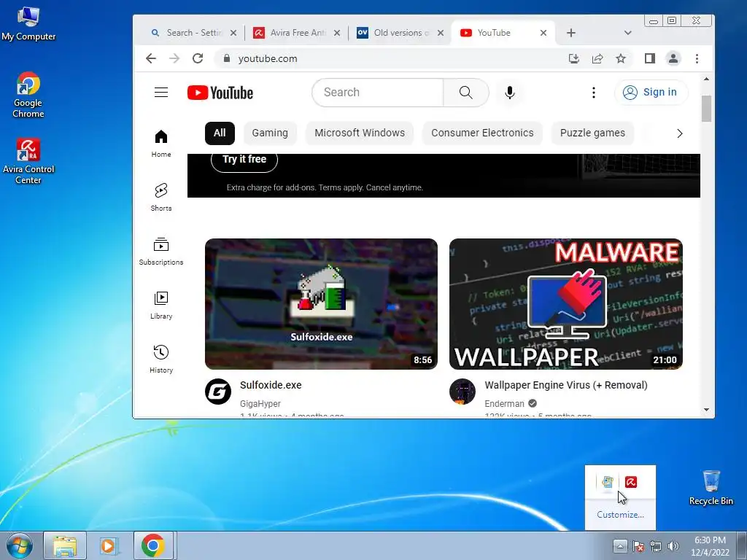Open Chrome tab search dropdown chevron
The image size is (747, 560).
628,33
